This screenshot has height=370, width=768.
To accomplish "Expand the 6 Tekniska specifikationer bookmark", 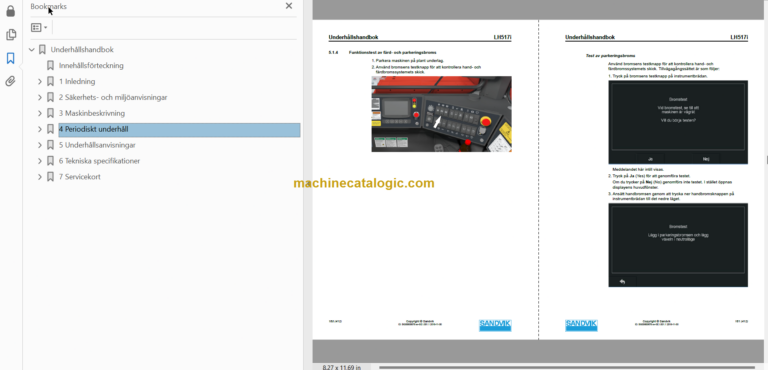I will tap(40, 161).
